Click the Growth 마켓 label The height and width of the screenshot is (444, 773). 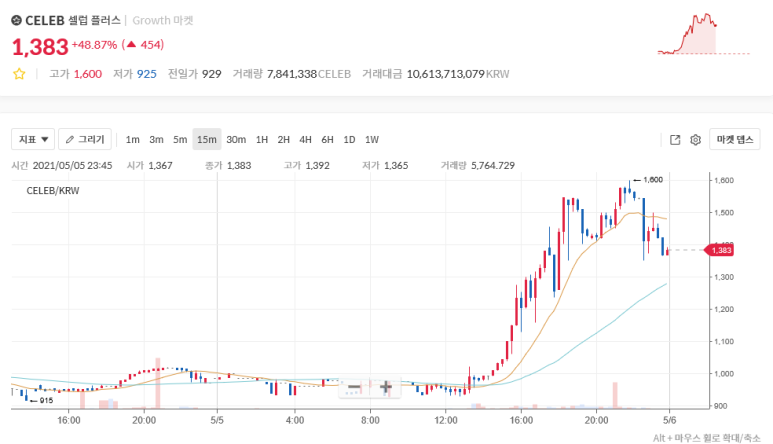(163, 20)
